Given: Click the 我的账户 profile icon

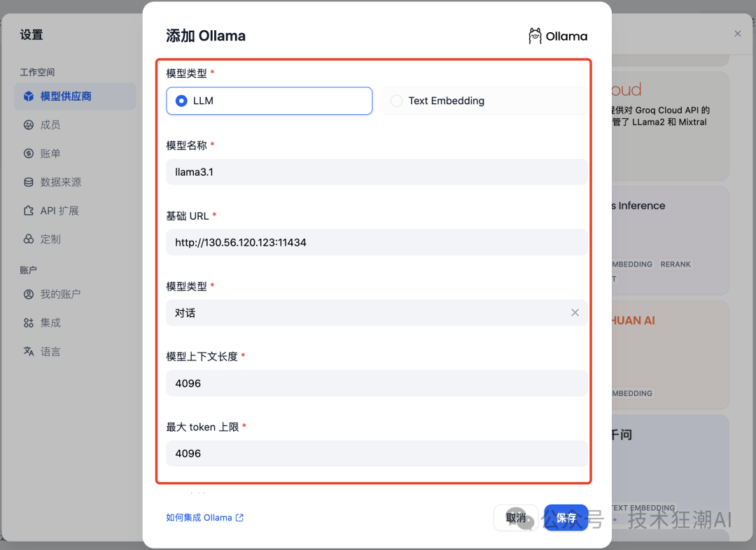Looking at the screenshot, I should coord(29,294).
